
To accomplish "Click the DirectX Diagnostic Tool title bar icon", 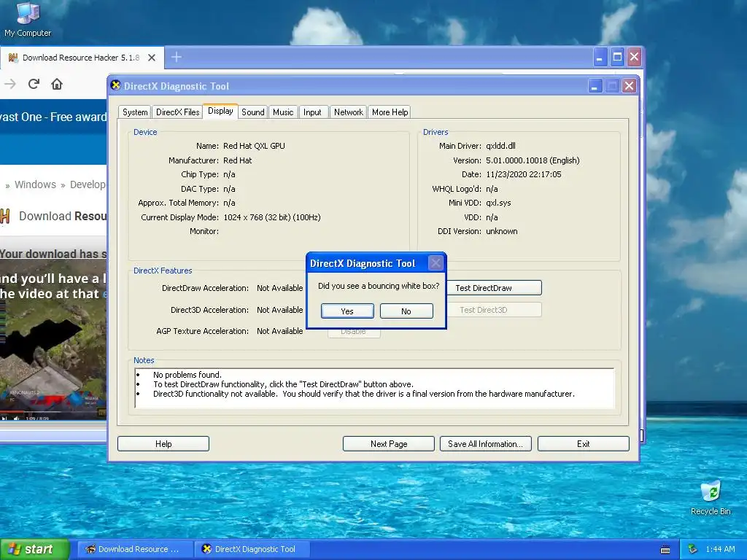I will pos(115,85).
